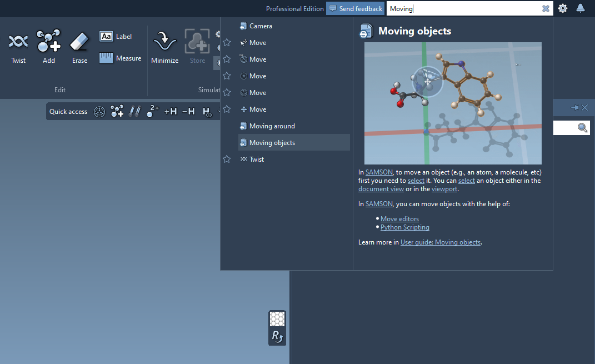Open the "Camera" search result
This screenshot has height=364, width=595.
click(261, 26)
